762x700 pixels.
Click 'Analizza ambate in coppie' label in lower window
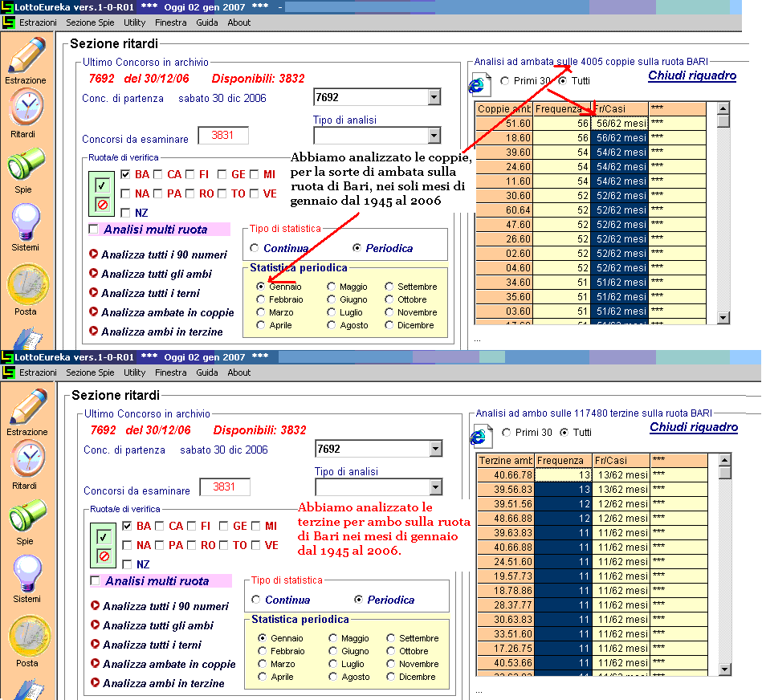(x=169, y=664)
